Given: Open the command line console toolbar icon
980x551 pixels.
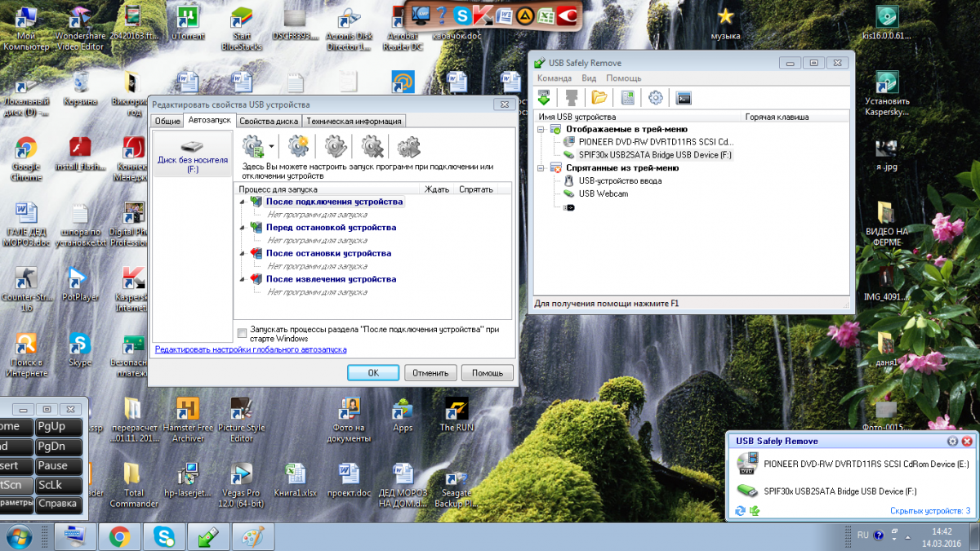Looking at the screenshot, I should tap(684, 98).
